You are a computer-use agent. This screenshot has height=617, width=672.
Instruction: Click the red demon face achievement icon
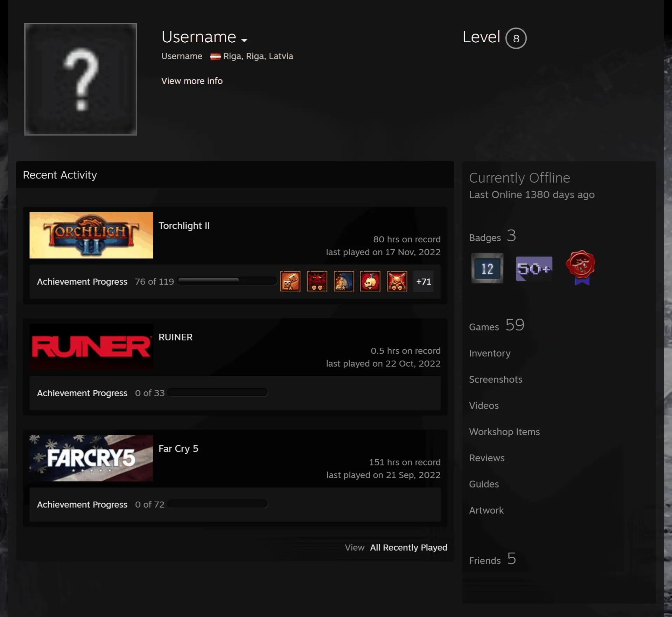point(317,281)
